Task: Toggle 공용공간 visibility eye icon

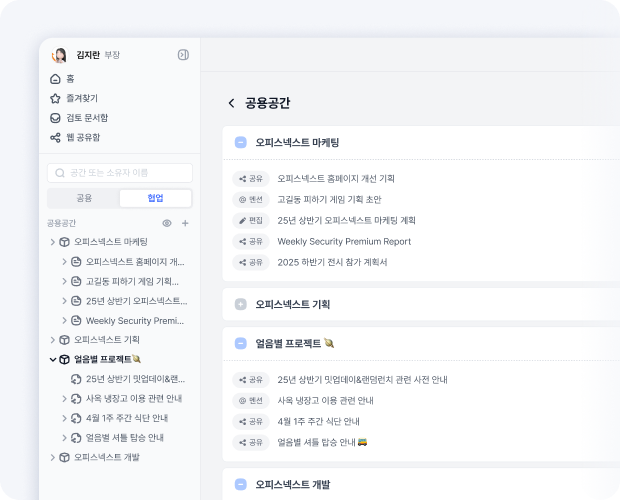Action: pos(167,223)
